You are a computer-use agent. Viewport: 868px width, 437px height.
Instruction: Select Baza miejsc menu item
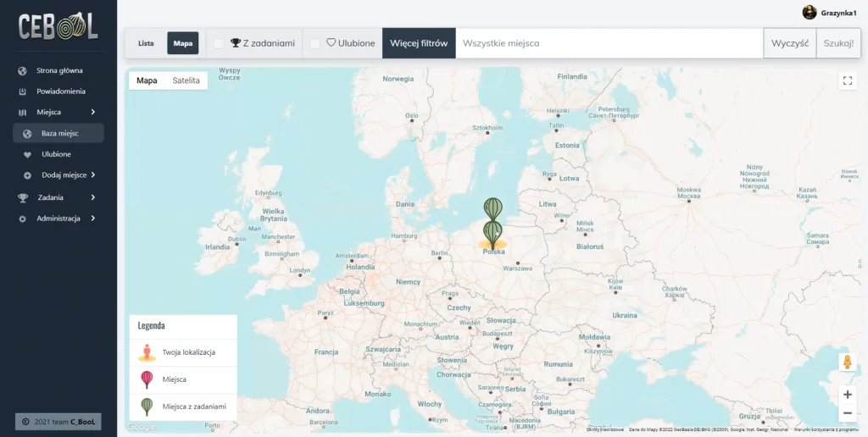(58, 133)
